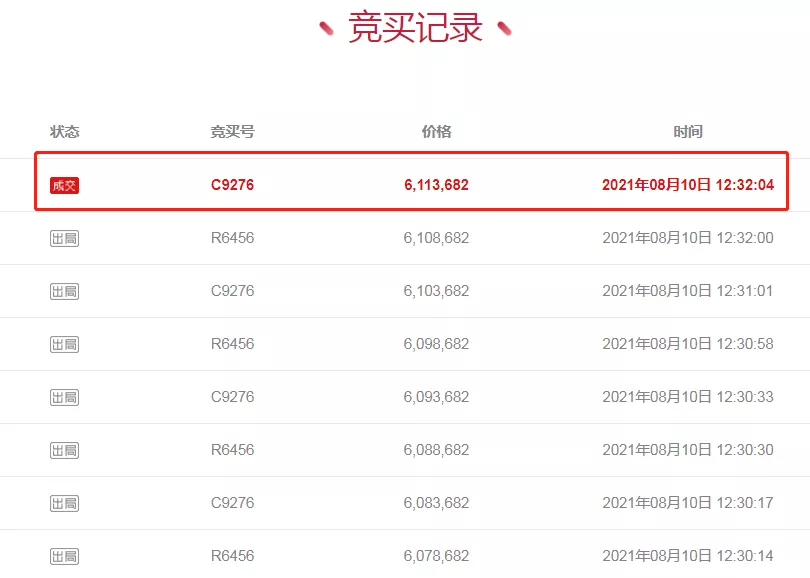Click the 竞买记录 title heading

pos(416,27)
